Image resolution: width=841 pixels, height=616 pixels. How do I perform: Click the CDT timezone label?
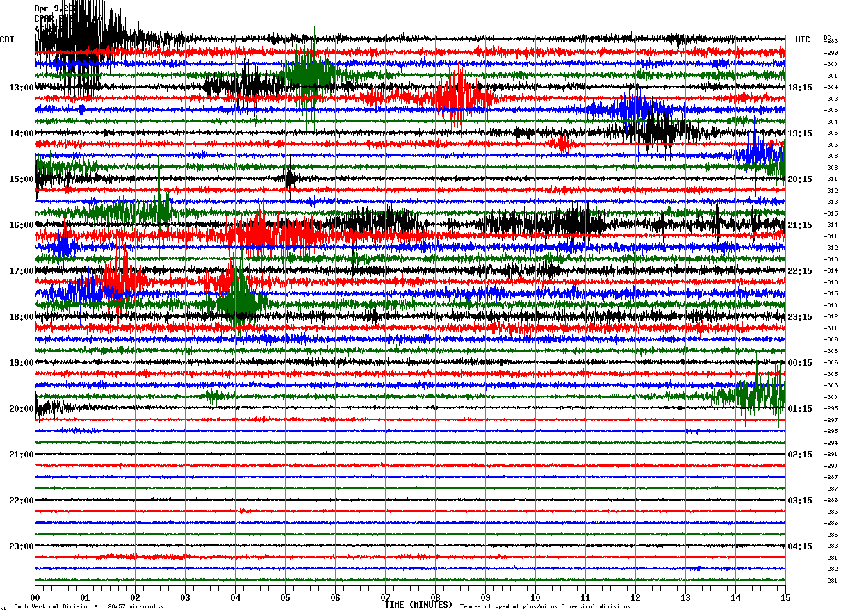(7, 40)
